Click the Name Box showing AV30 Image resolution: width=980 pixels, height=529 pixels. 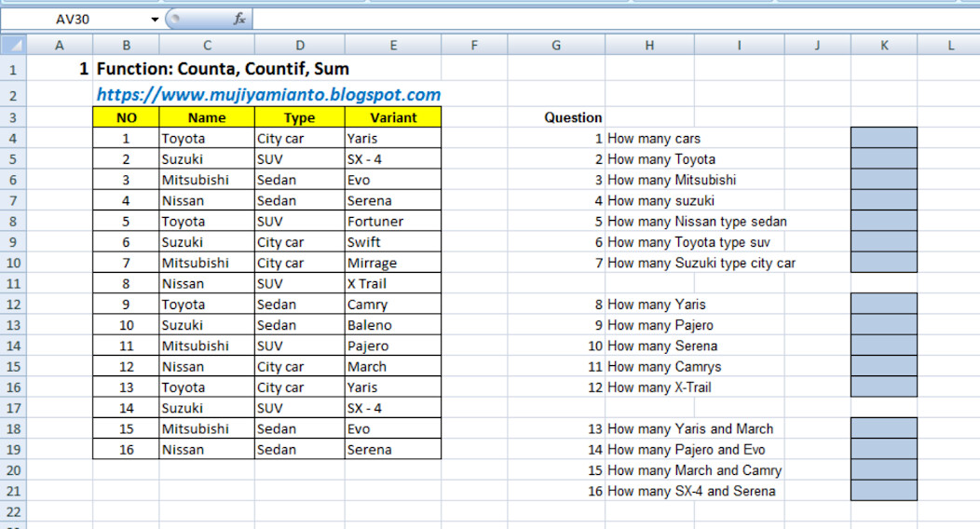[x=74, y=20]
